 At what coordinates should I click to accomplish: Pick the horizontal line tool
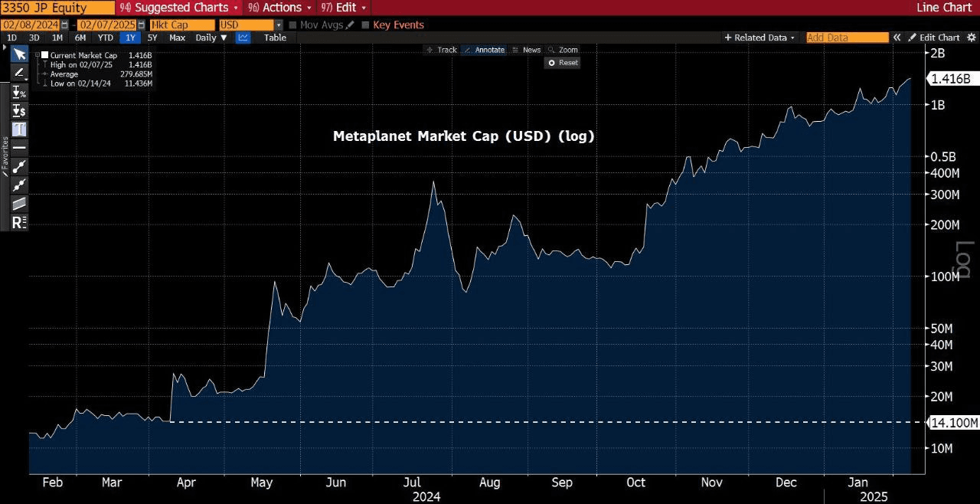click(19, 147)
